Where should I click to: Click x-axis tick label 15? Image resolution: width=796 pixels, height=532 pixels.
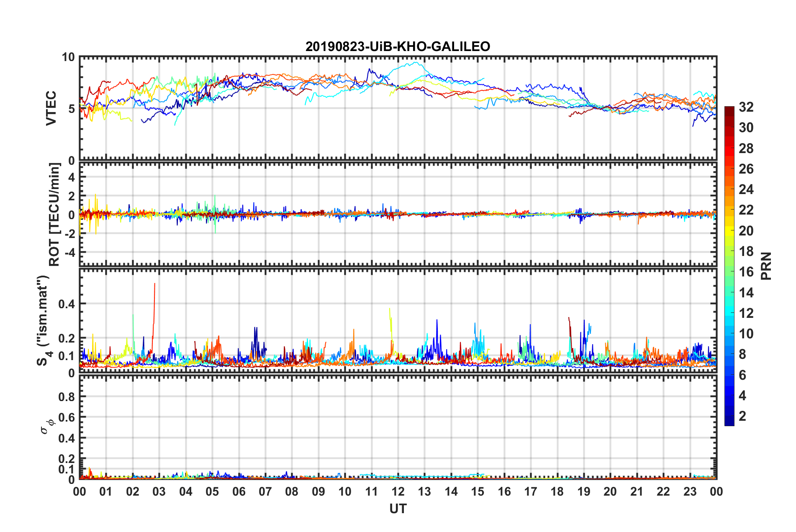pos(478,491)
